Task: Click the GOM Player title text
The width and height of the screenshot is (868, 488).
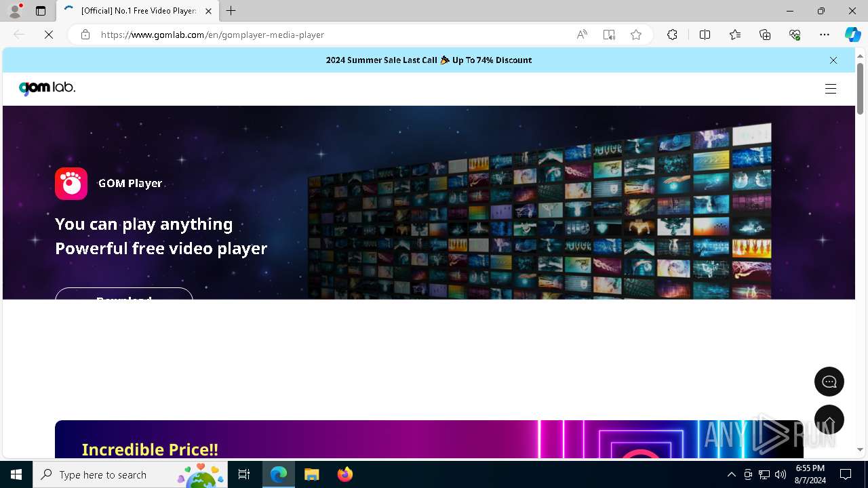Action: 130,184
